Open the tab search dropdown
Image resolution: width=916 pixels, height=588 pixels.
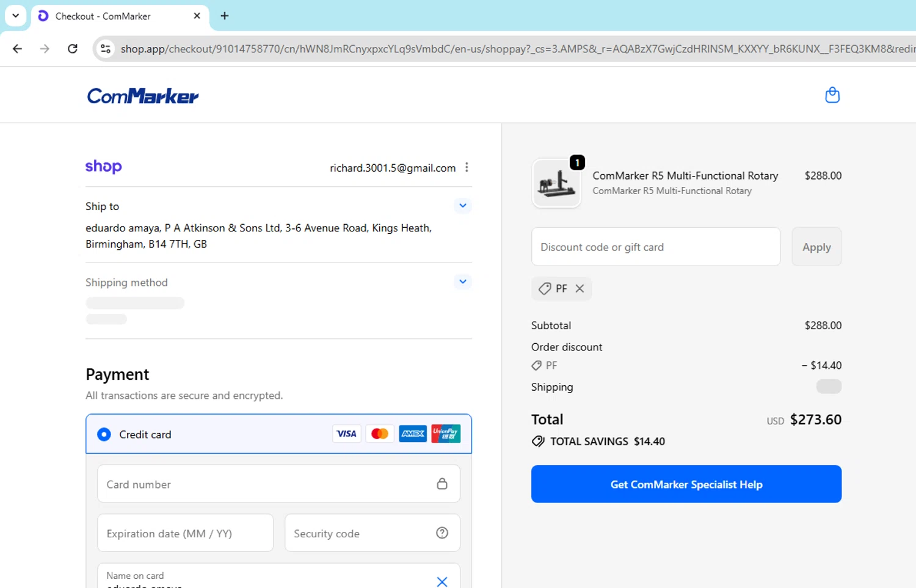(15, 16)
